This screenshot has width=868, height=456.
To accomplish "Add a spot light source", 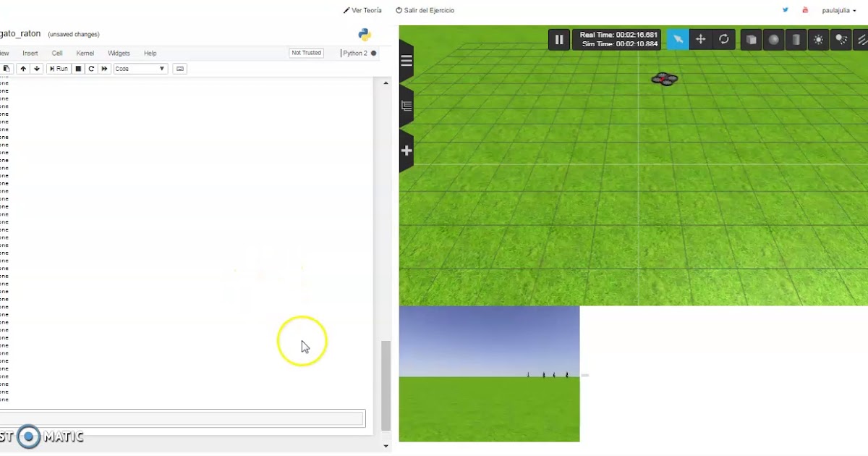I will [x=841, y=40].
